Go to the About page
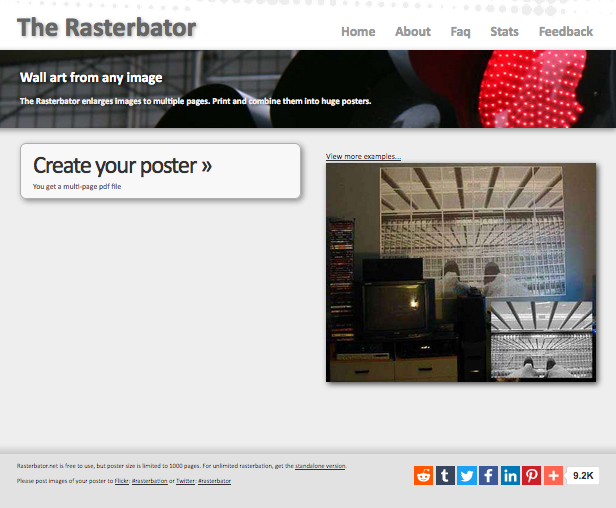The height and width of the screenshot is (508, 616). 413,31
